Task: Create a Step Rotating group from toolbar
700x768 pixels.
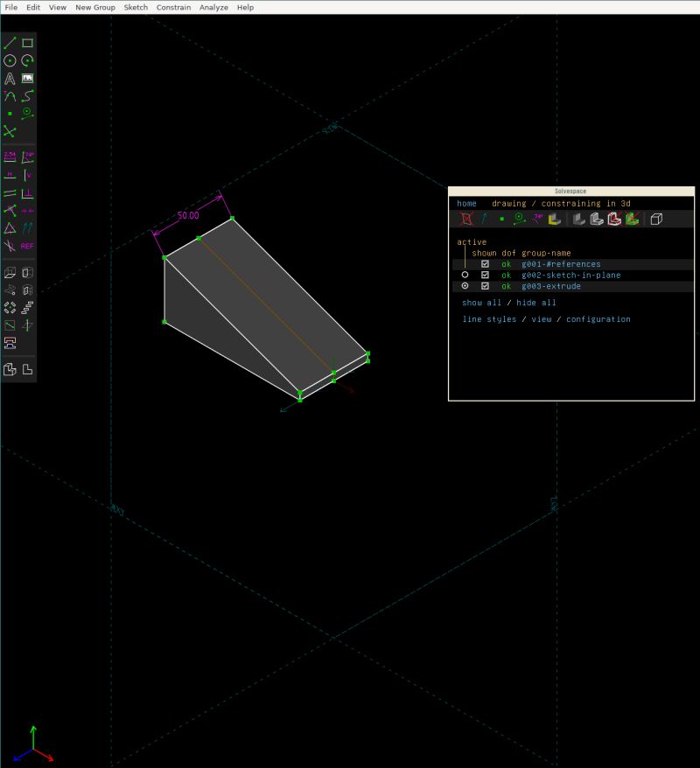Action: pos(10,308)
